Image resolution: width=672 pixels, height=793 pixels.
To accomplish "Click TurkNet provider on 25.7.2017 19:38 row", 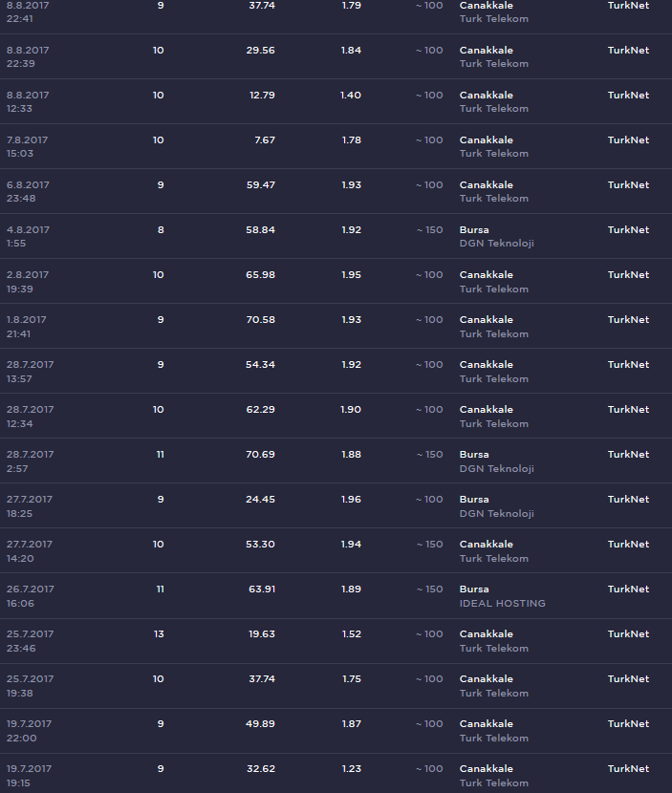I will [x=628, y=678].
